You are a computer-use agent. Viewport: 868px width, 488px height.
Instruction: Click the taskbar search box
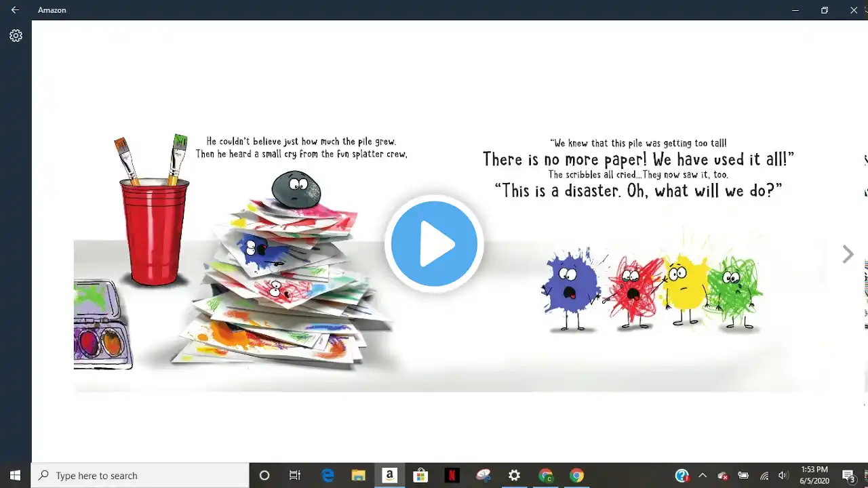(140, 475)
